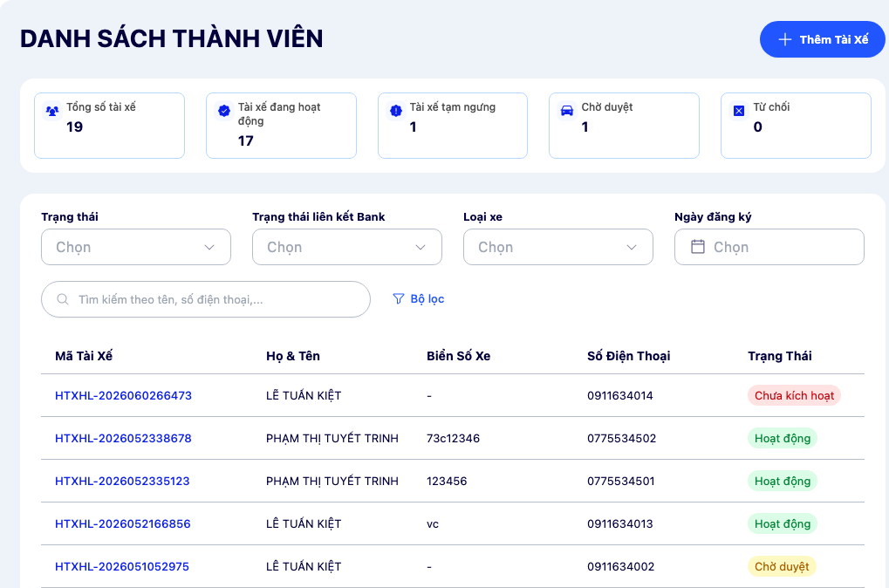Click the Loại xe dropdown chevron
Screen dimensions: 889x588
click(x=632, y=247)
